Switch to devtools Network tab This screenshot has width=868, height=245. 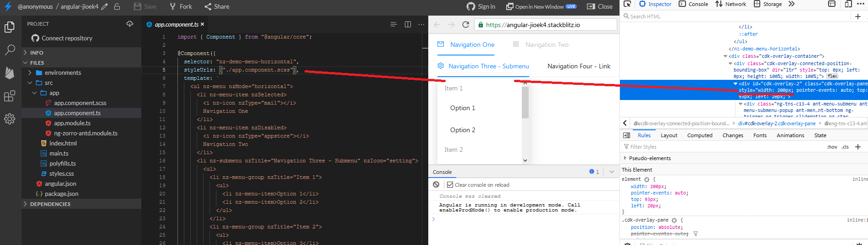[731, 4]
